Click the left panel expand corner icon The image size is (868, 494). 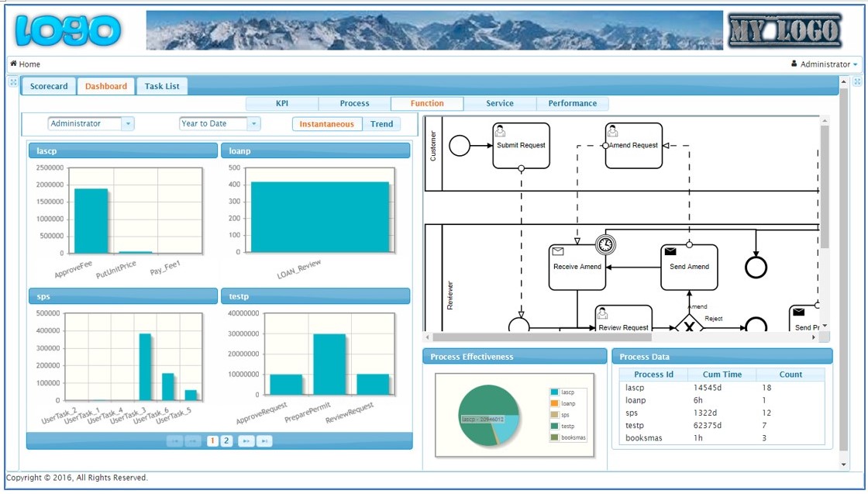click(x=13, y=82)
